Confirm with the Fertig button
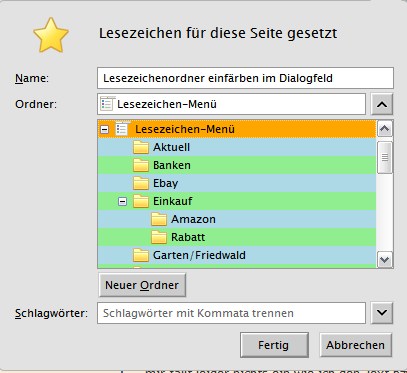The height and width of the screenshot is (373, 407). (x=274, y=345)
